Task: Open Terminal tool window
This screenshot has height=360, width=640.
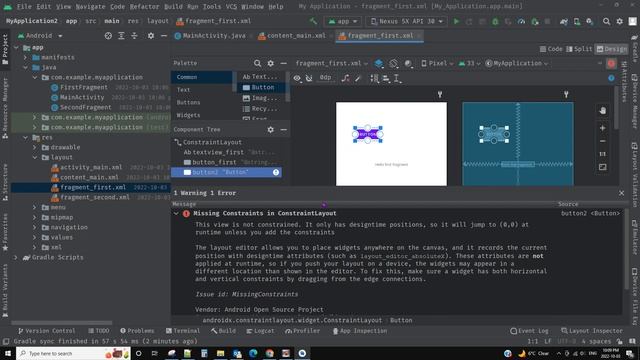Action: tap(182, 331)
